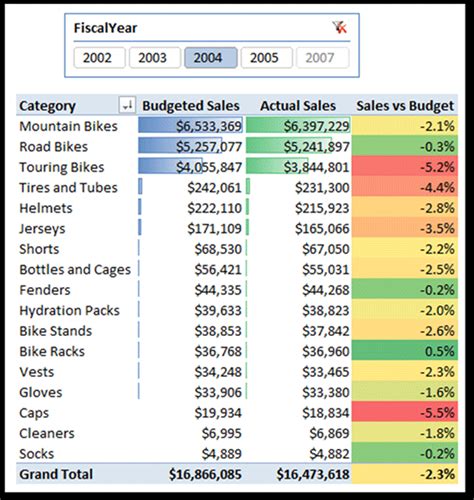Open the Category sort dropdown

click(127, 106)
